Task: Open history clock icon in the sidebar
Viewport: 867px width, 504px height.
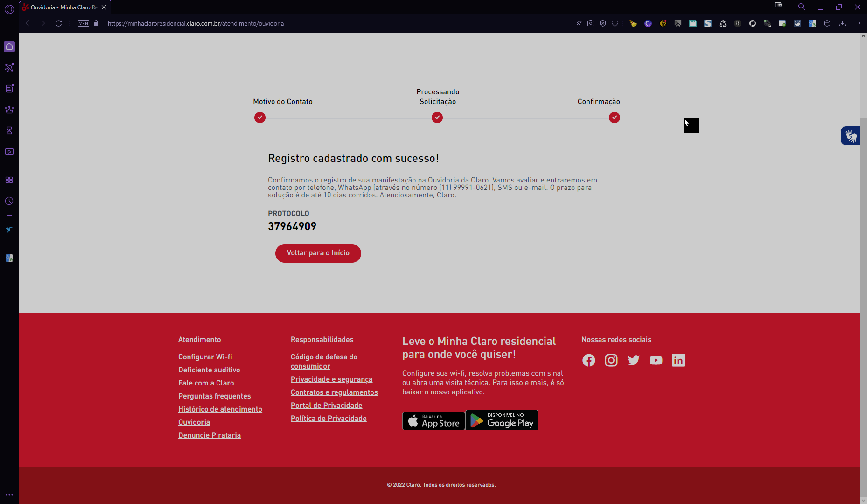Action: [x=9, y=201]
